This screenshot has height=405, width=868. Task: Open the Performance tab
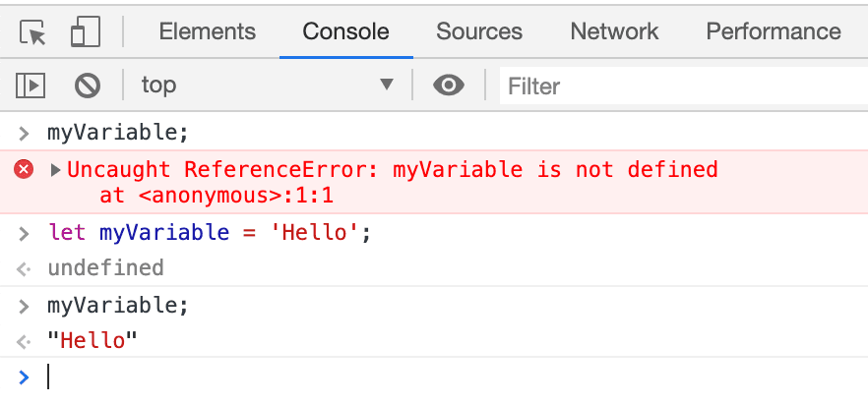[774, 31]
